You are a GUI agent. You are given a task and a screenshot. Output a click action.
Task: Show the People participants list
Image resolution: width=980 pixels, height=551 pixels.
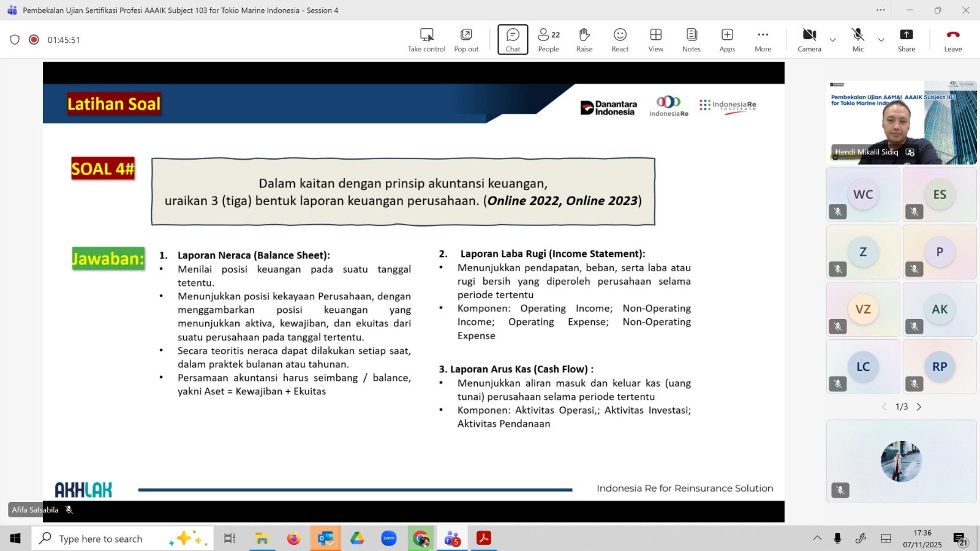(548, 40)
